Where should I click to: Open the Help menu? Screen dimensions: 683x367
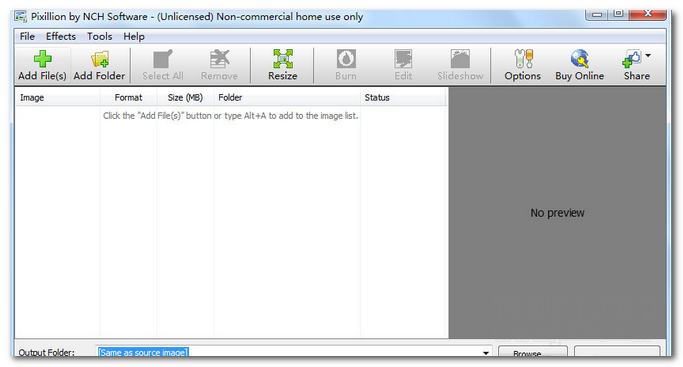click(134, 37)
